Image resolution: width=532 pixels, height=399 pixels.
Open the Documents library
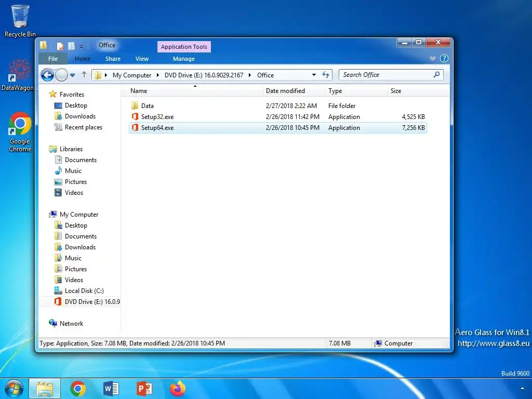pyautogui.click(x=76, y=160)
